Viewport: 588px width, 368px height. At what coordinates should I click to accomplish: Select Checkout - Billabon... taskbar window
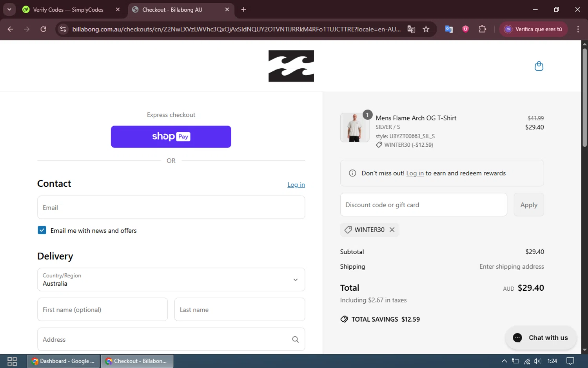[x=137, y=361]
